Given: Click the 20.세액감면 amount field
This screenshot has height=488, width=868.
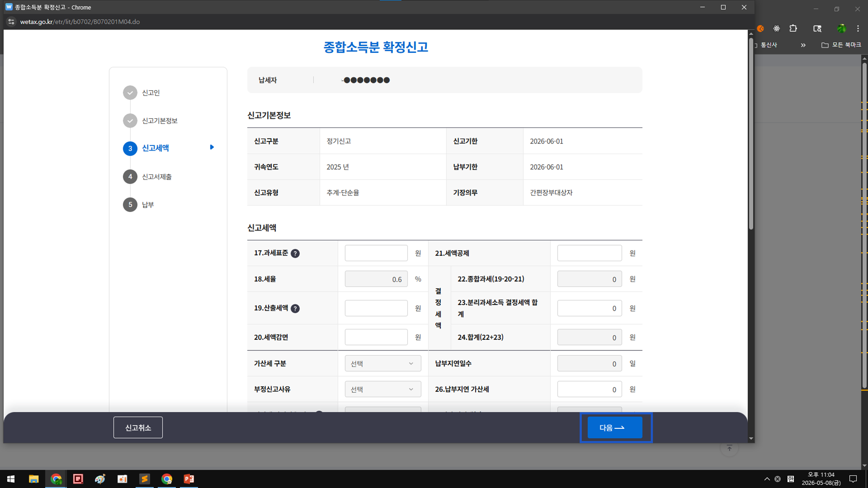Looking at the screenshot, I should 376,337.
